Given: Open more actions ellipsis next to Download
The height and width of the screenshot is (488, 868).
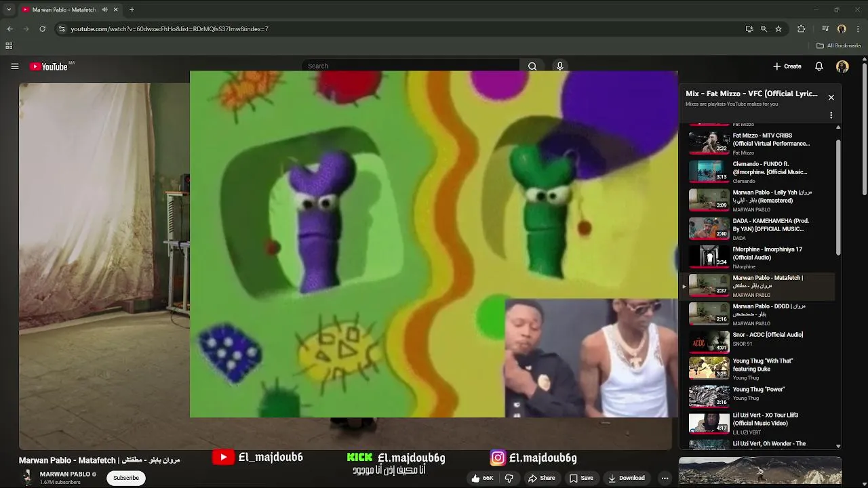Looking at the screenshot, I should coord(665,478).
